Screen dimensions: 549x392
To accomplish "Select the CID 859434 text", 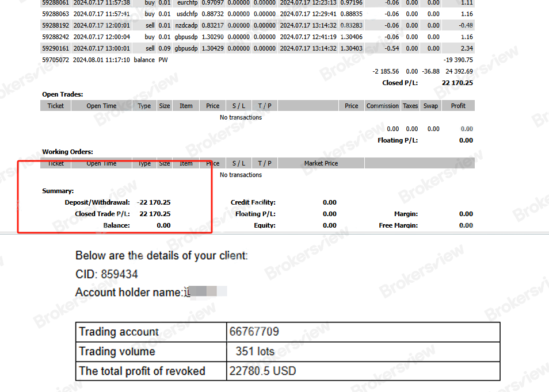I will pos(106,274).
